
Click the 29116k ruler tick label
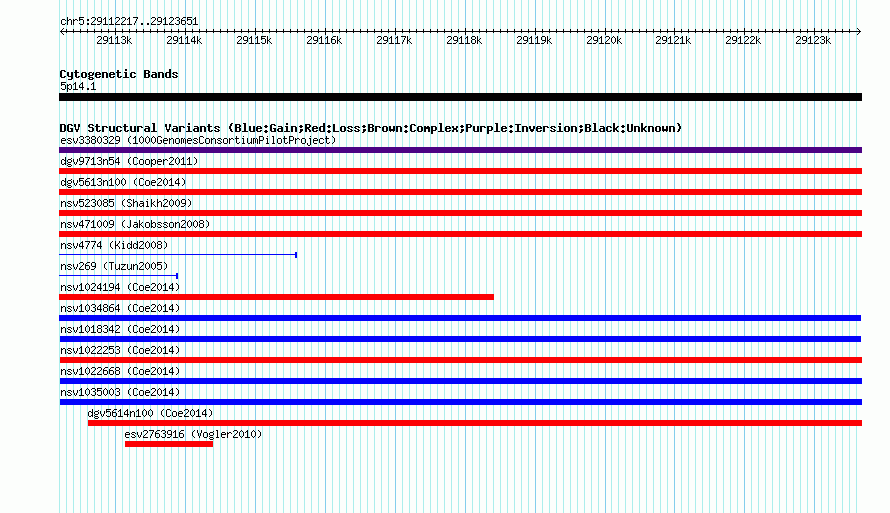point(324,40)
